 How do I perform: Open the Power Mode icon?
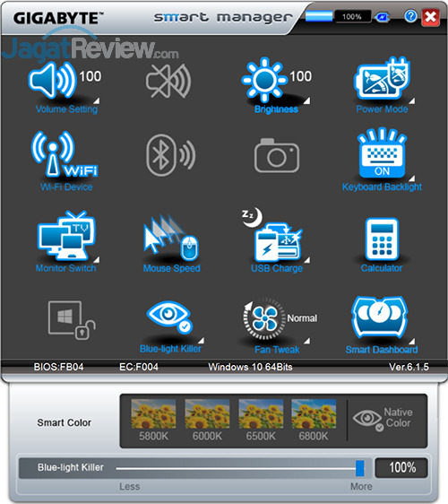(x=383, y=78)
